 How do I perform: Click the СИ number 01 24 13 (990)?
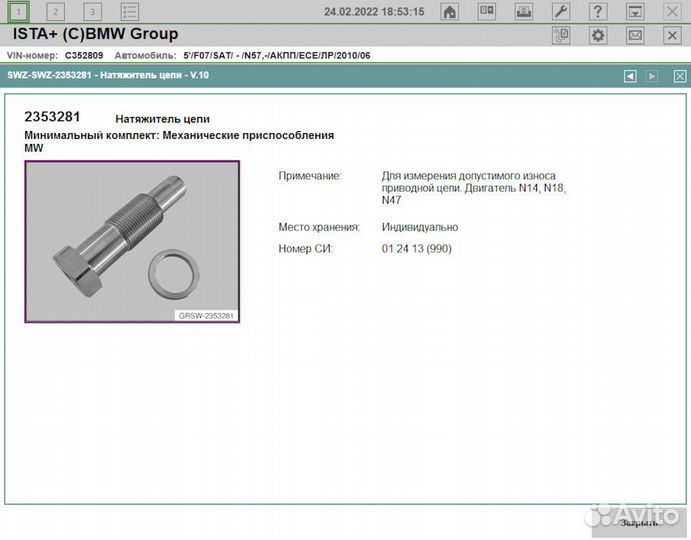pos(416,249)
